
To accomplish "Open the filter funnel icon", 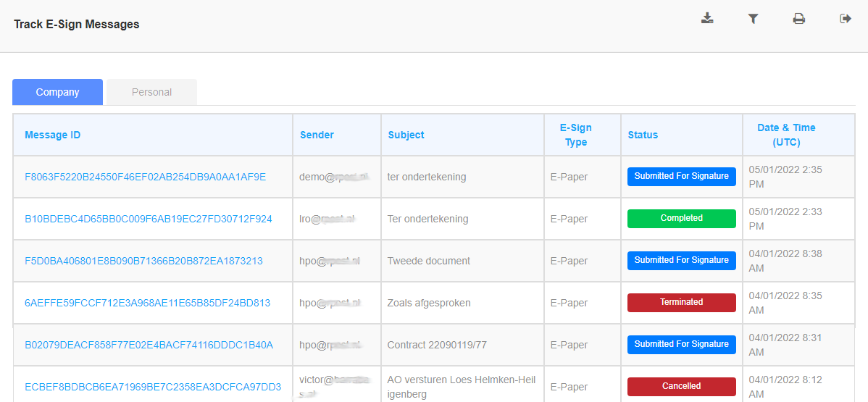I will coord(753,19).
